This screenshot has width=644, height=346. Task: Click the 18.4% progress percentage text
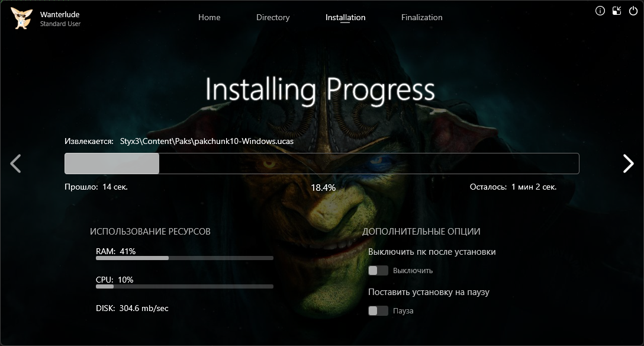click(x=323, y=187)
